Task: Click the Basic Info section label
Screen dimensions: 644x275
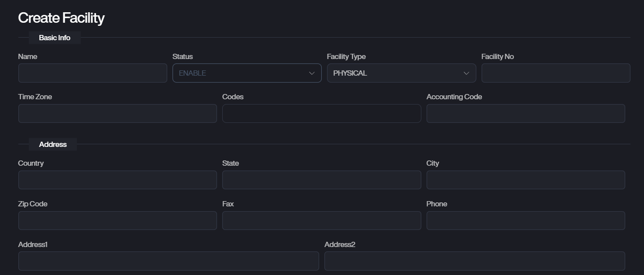Action: [x=55, y=38]
